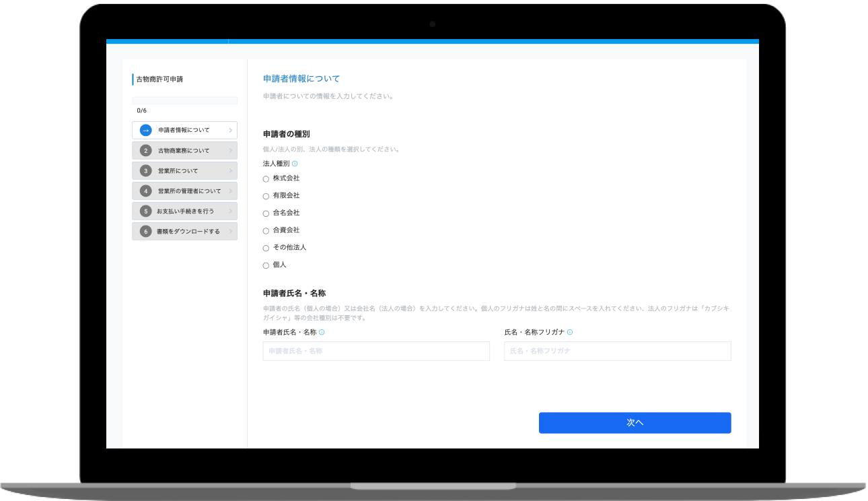Expand step 書類をダウンロードする via its chevron

coord(231,231)
